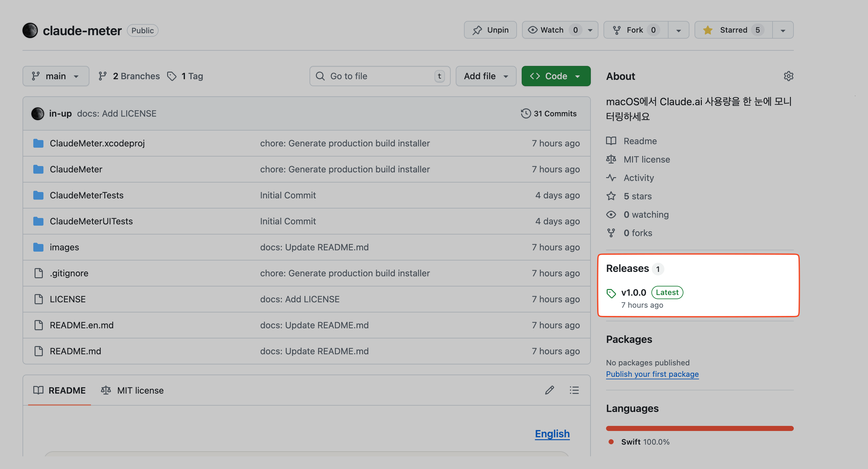Click the Swift language bar

(x=700, y=428)
